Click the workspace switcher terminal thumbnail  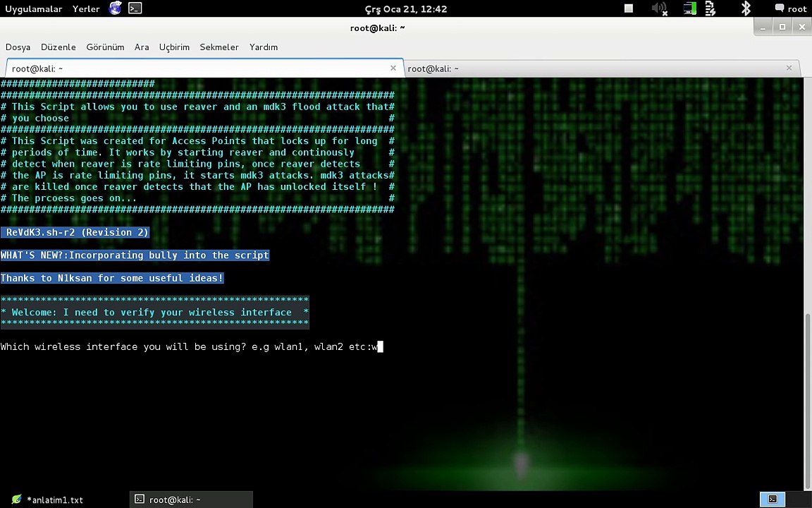(x=773, y=500)
